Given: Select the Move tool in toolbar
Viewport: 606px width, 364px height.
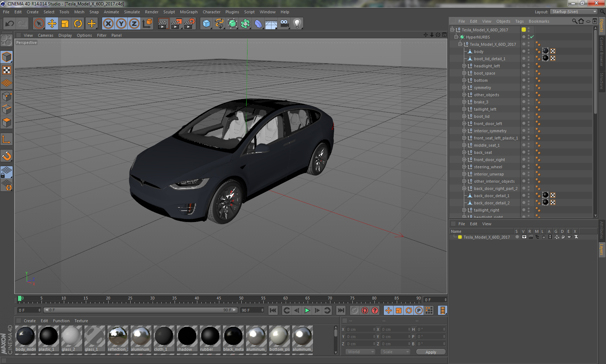Looking at the screenshot, I should (x=52, y=24).
